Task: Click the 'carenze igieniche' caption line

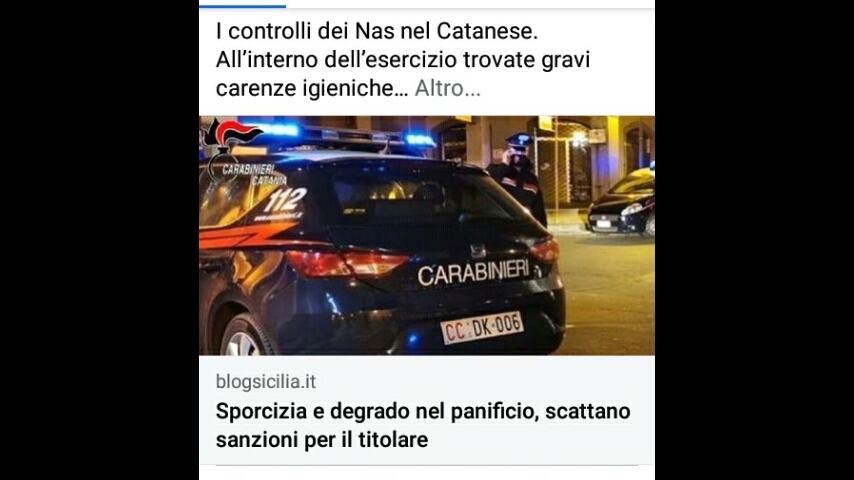Action: coord(312,88)
